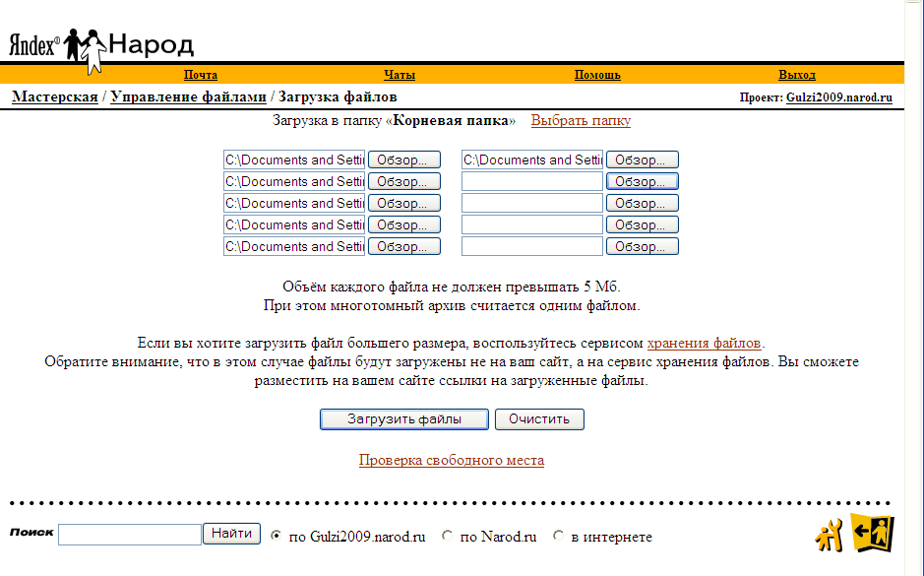
Task: Open the хранения файлов service link
Action: (x=704, y=343)
